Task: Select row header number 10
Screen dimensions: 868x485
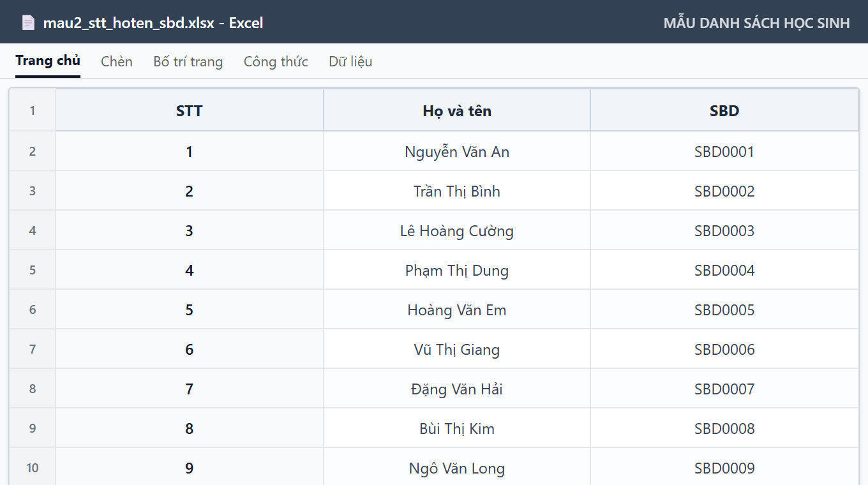Action: (x=33, y=468)
